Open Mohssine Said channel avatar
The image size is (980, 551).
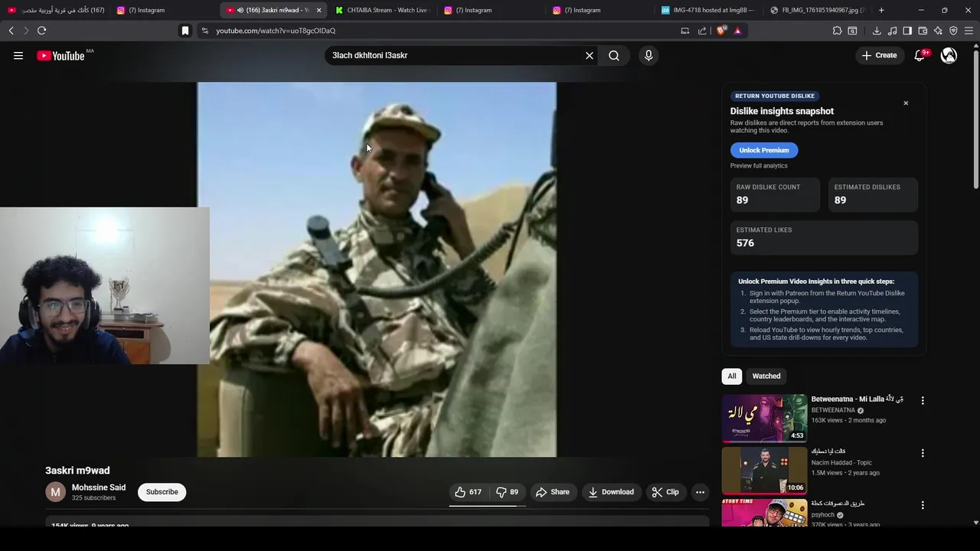pos(55,492)
